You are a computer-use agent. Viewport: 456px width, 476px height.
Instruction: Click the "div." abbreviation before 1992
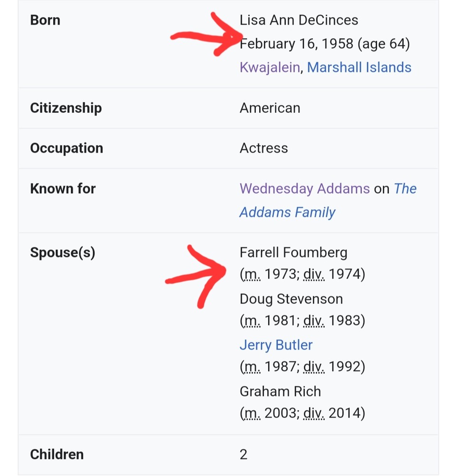tap(314, 367)
